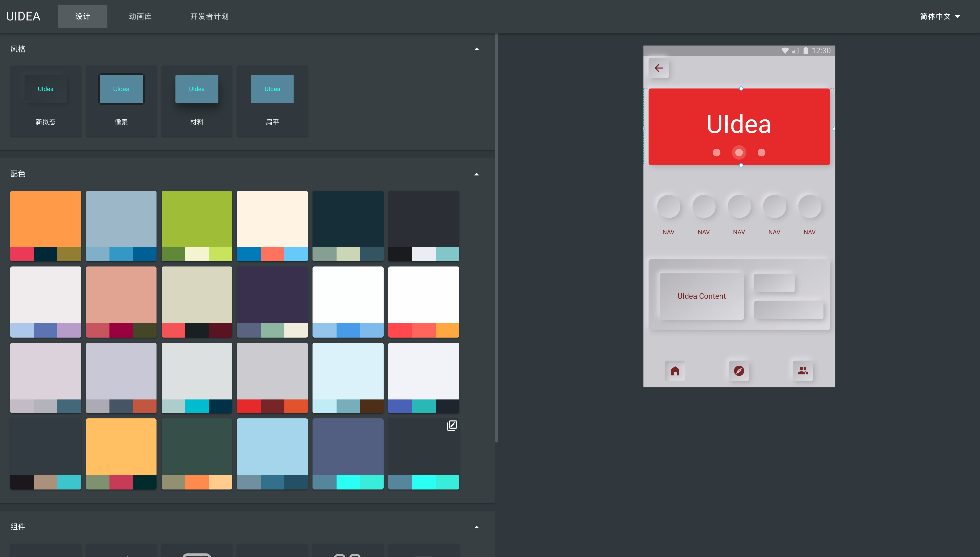Click the people icon in preview bottom bar
This screenshot has width=980, height=557.
(803, 371)
